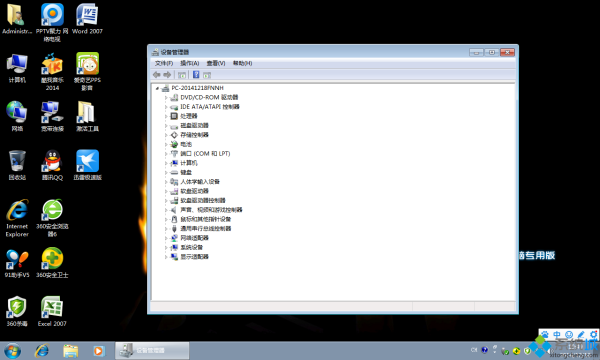
Task: Open the 帮助(H) menu
Action: click(x=242, y=63)
